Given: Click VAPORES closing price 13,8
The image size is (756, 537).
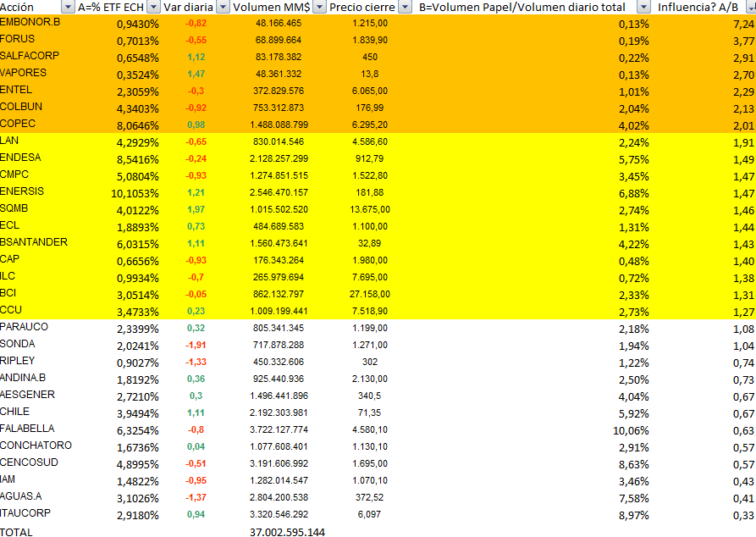Looking at the screenshot, I should pyautogui.click(x=370, y=74).
